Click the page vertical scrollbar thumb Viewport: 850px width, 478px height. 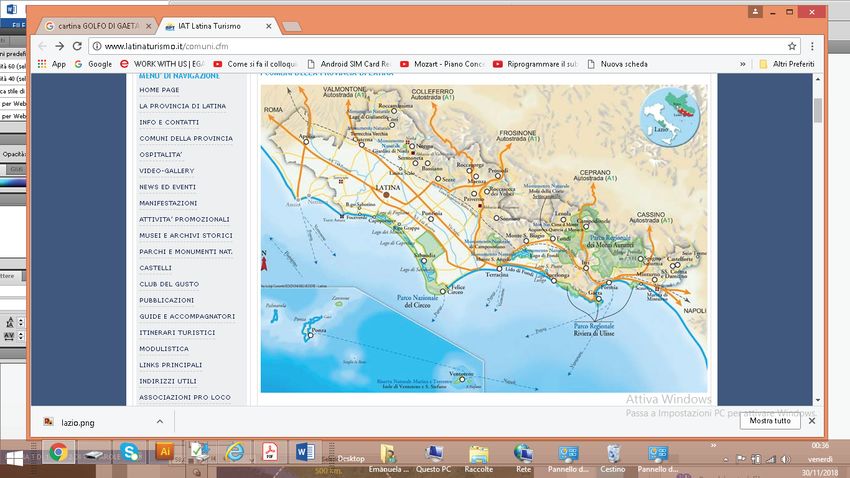coord(818,110)
